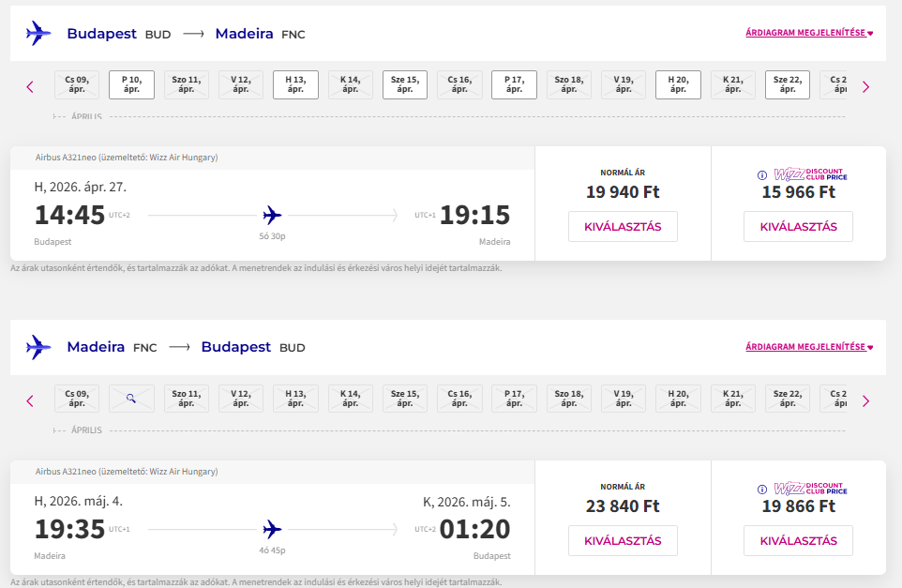902x588 pixels.
Task: Click previous dates arrow for Madeira–Budapest flight
Action: 30,400
